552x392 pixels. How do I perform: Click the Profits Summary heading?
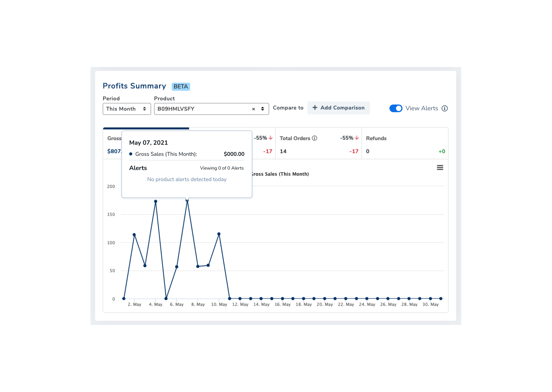click(134, 86)
